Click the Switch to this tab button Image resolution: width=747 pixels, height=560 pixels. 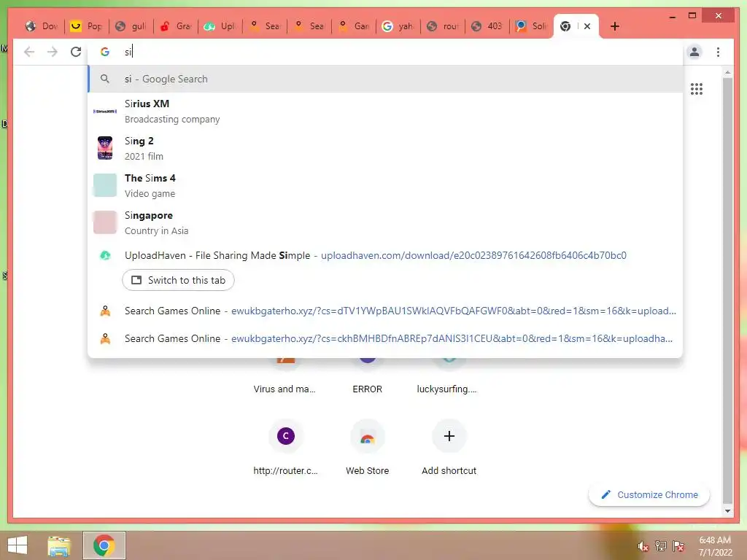click(178, 280)
